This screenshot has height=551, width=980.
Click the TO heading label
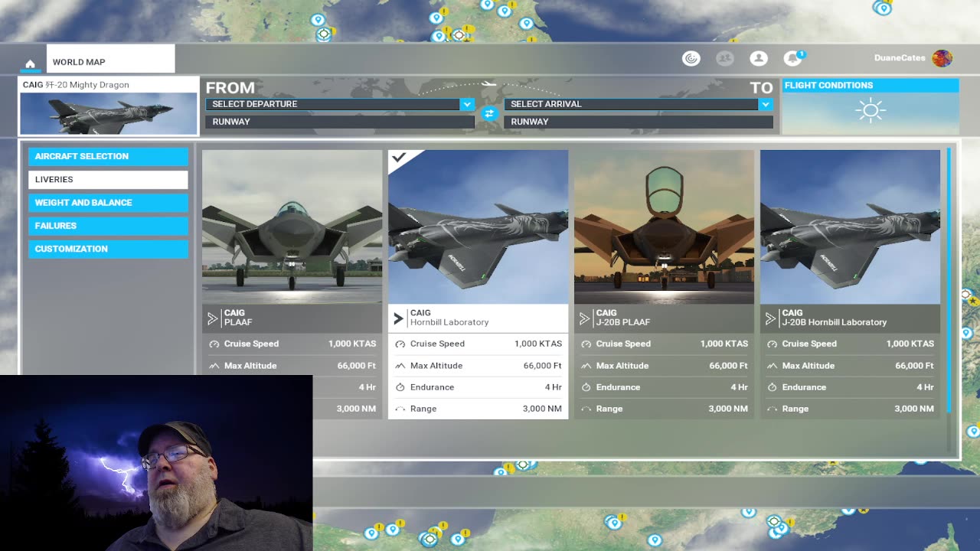click(761, 87)
